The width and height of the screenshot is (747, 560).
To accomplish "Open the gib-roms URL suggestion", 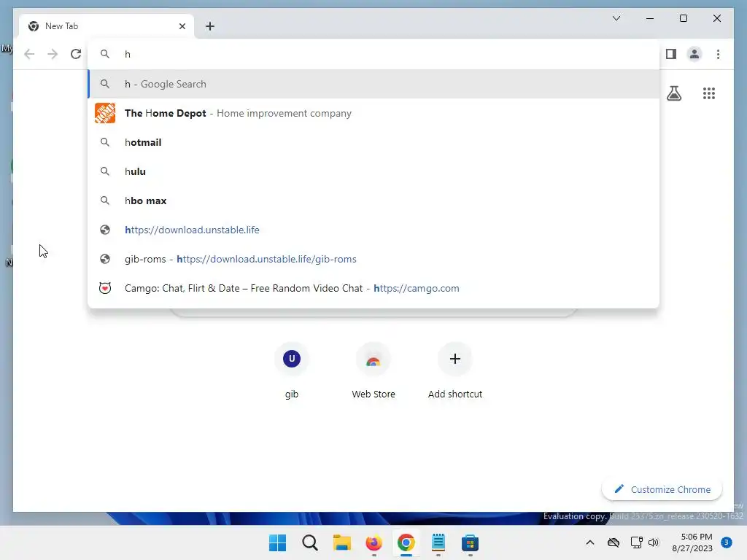I will coord(373,259).
